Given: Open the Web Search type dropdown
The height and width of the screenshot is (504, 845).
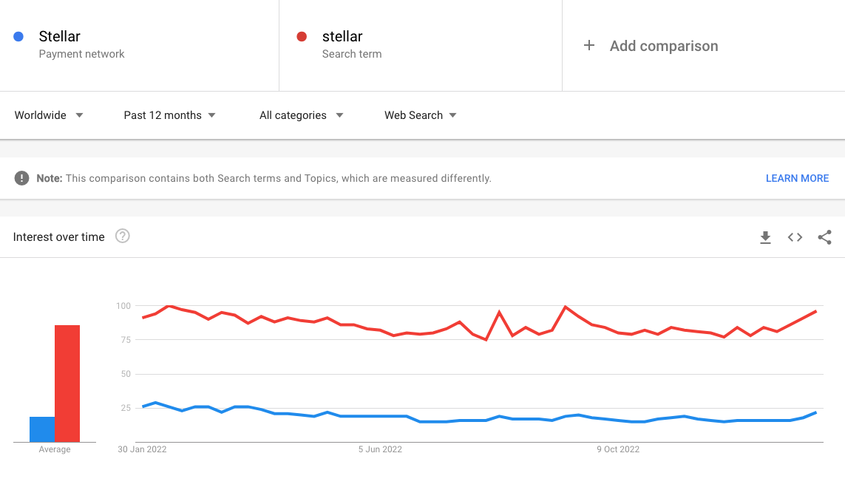Looking at the screenshot, I should [421, 115].
